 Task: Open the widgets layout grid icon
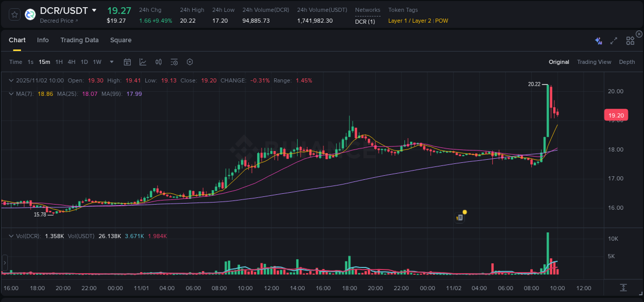tap(630, 40)
